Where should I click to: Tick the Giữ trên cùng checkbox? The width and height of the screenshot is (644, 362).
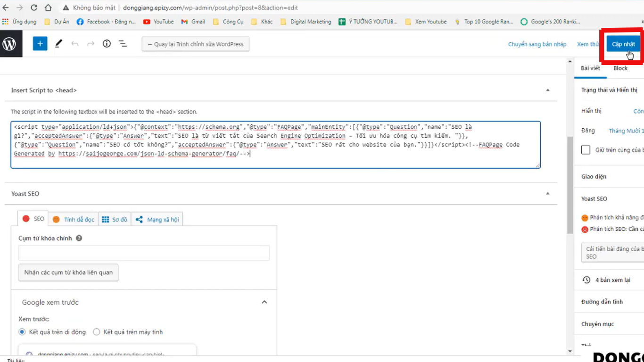click(586, 150)
